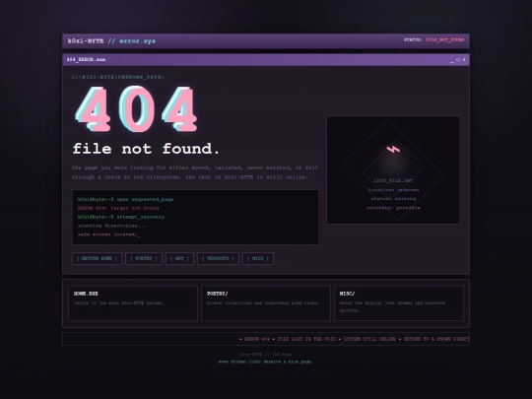532x399 pixels.
Task: Click the 'file not found.' heading
Action: coord(146,149)
